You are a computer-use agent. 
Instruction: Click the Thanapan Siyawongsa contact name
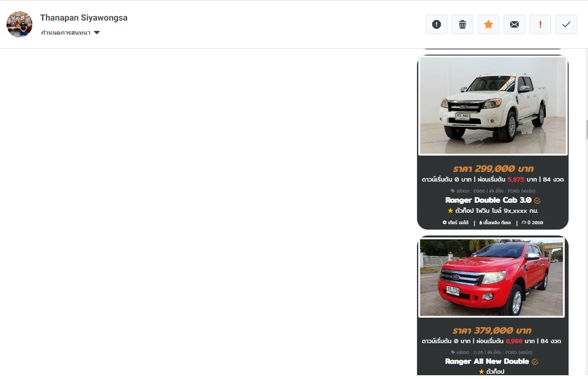click(x=84, y=18)
